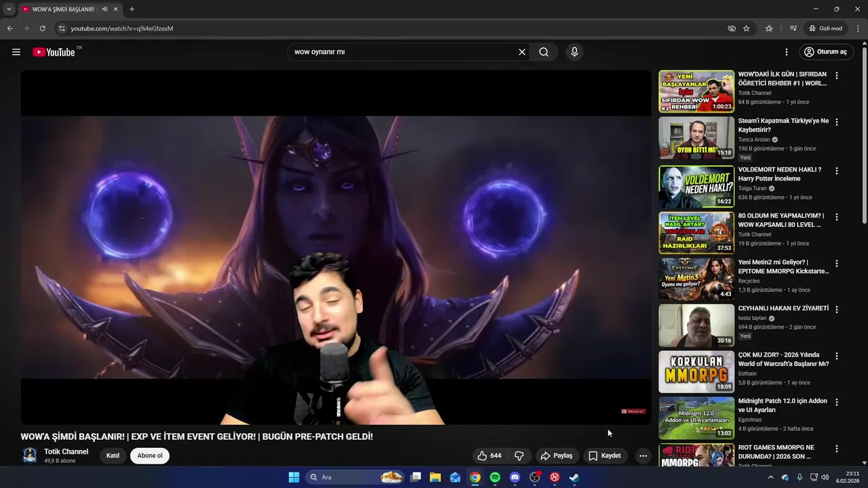Open third-party cookies eye icon
The width and height of the screenshot is (868, 488).
point(732,28)
